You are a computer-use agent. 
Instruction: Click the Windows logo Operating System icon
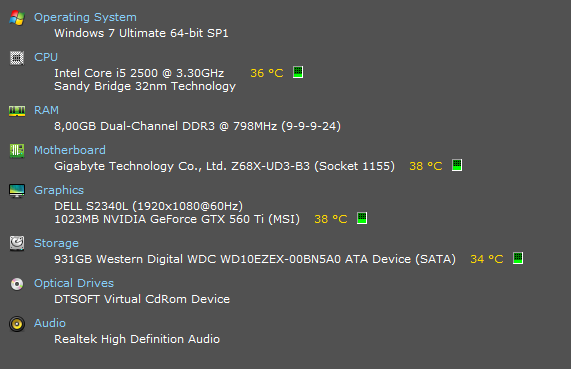17,17
